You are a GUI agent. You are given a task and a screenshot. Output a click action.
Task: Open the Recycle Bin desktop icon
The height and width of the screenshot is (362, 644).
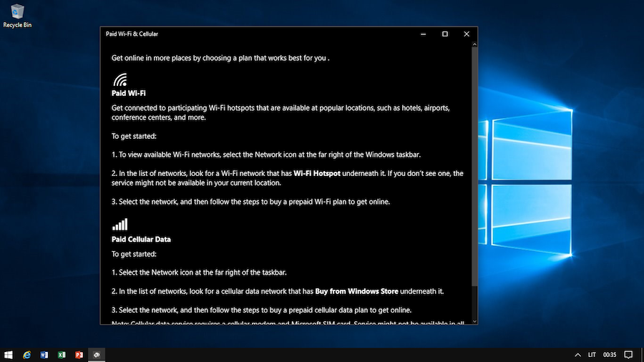[x=14, y=13]
